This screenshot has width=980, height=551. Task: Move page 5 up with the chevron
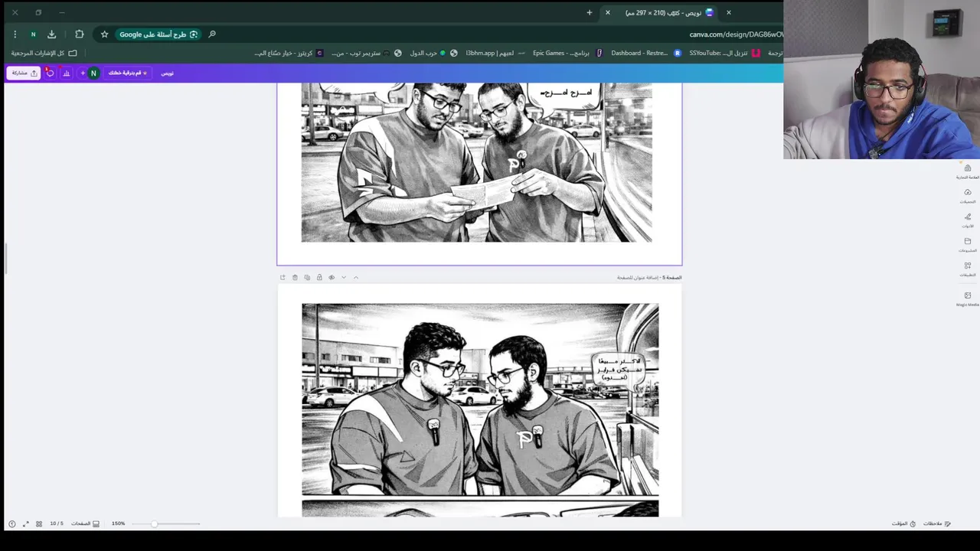coord(356,277)
